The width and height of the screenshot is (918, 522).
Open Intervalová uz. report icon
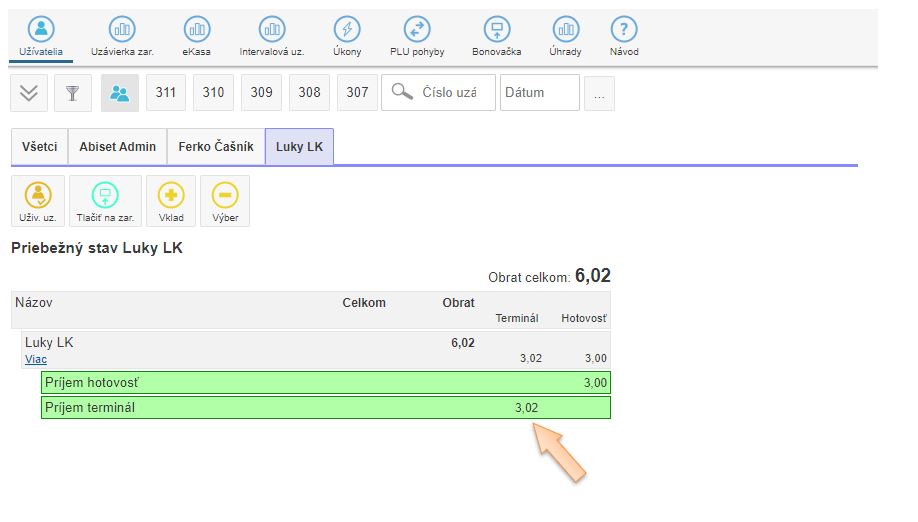(272, 31)
